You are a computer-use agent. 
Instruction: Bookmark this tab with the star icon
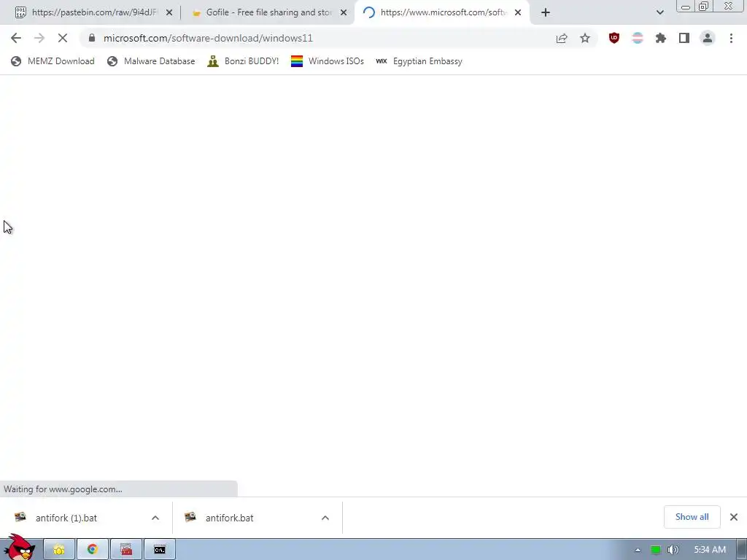pos(585,38)
